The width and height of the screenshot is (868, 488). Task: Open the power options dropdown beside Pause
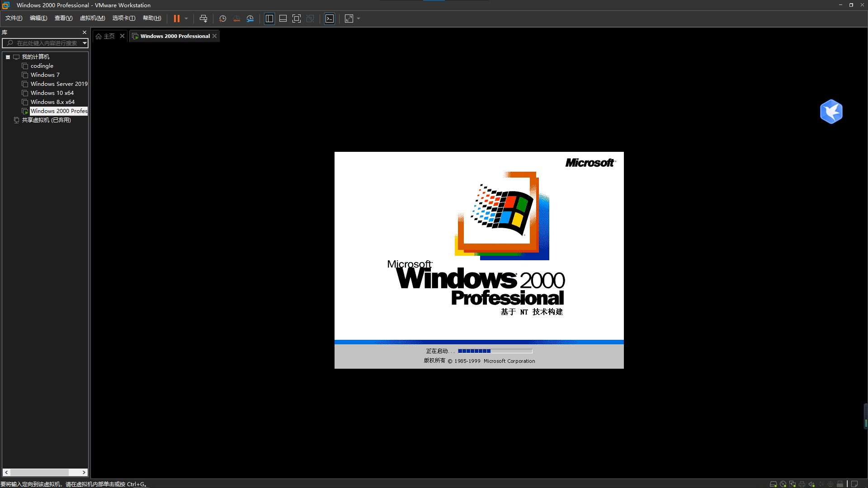pyautogui.click(x=186, y=19)
